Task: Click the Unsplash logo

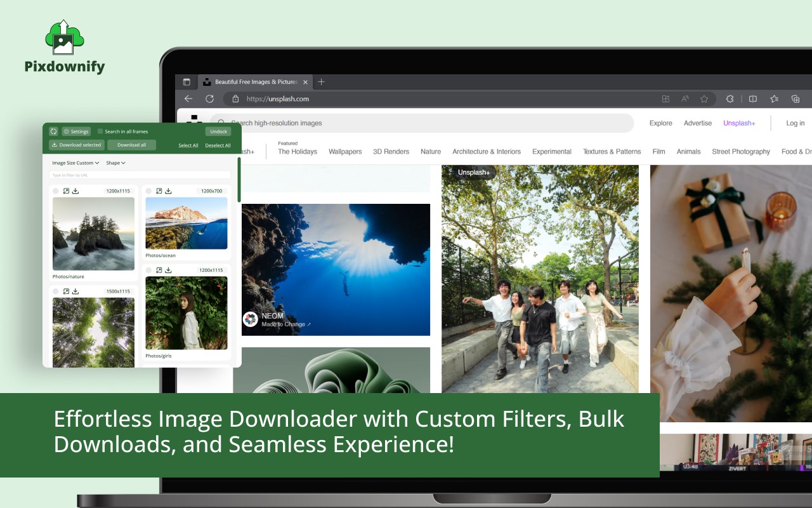Action: 194,119
